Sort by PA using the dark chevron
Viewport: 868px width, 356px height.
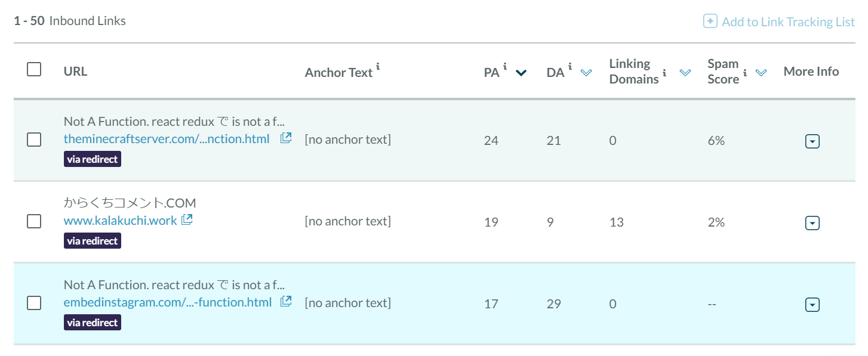click(x=521, y=73)
